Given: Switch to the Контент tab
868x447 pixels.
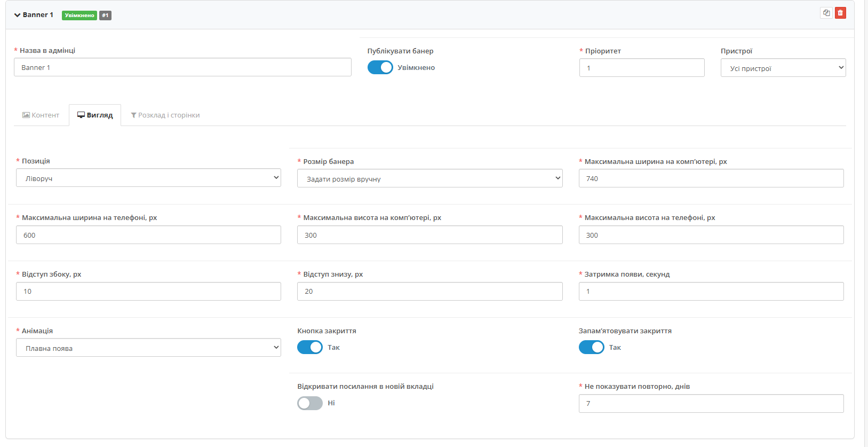Looking at the screenshot, I should tap(41, 115).
